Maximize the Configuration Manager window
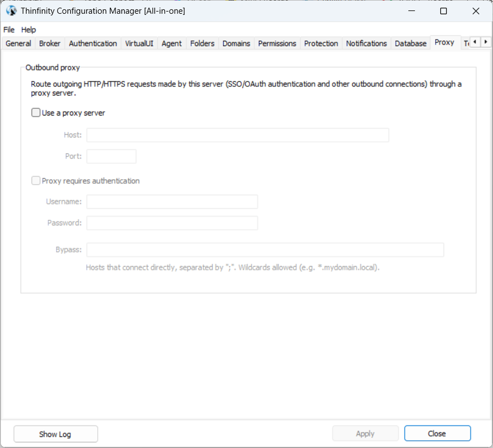The image size is (493, 448). click(444, 11)
